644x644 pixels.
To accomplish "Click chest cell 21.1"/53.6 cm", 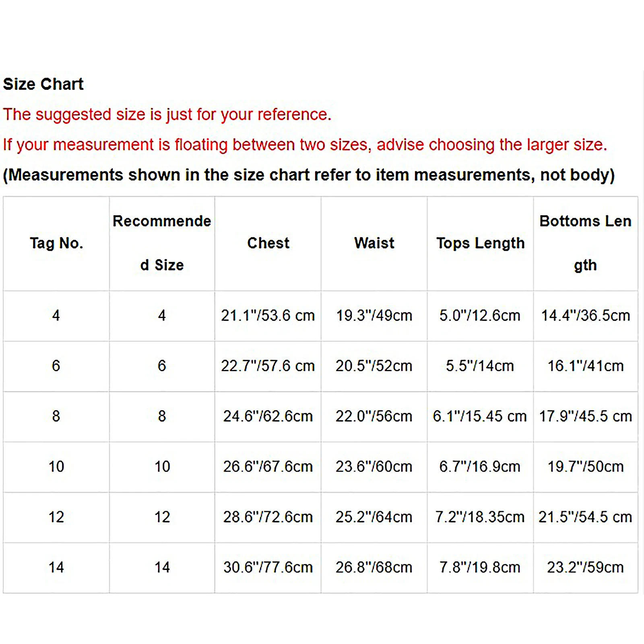I will (x=268, y=316).
